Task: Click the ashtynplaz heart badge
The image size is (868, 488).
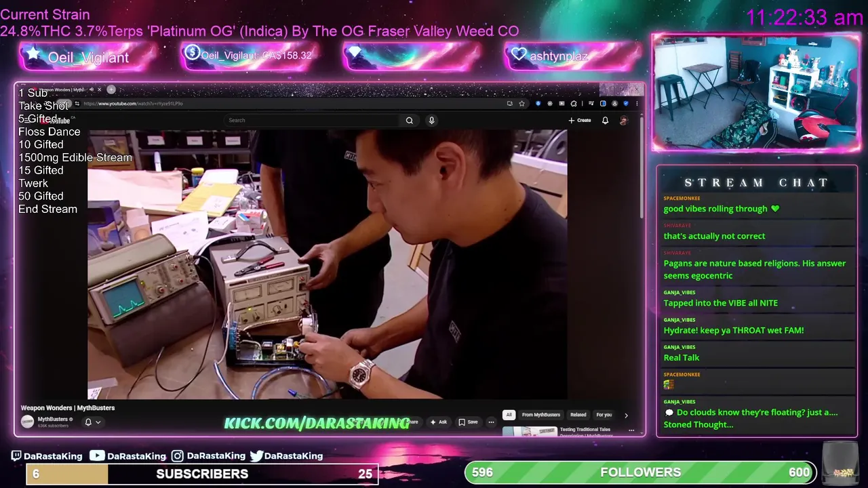Action: [573, 57]
